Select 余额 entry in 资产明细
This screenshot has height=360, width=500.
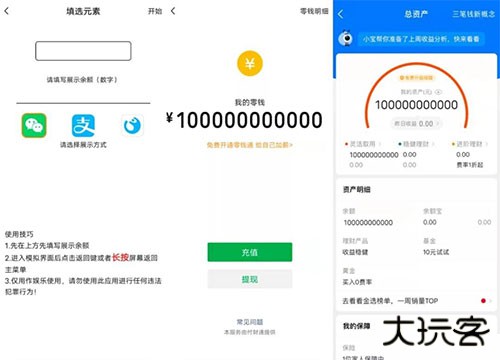click(368, 217)
